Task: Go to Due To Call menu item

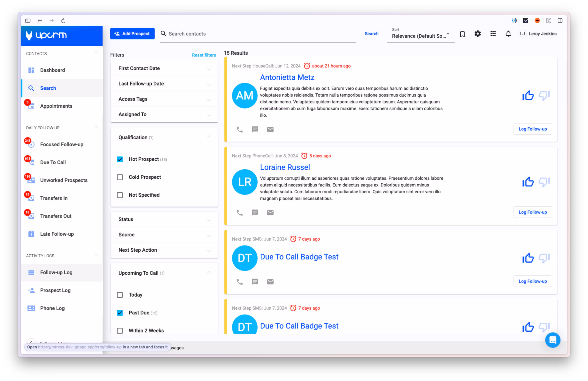Action: point(53,163)
